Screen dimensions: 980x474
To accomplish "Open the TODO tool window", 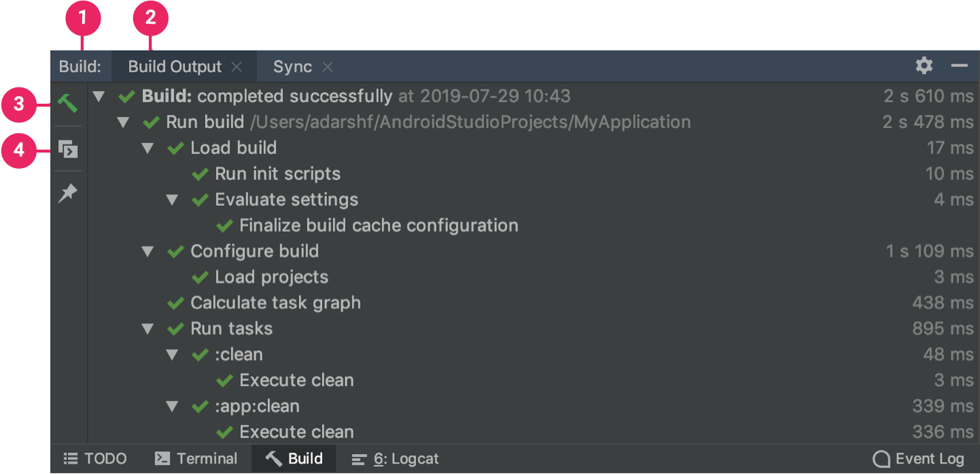I will click(95, 458).
